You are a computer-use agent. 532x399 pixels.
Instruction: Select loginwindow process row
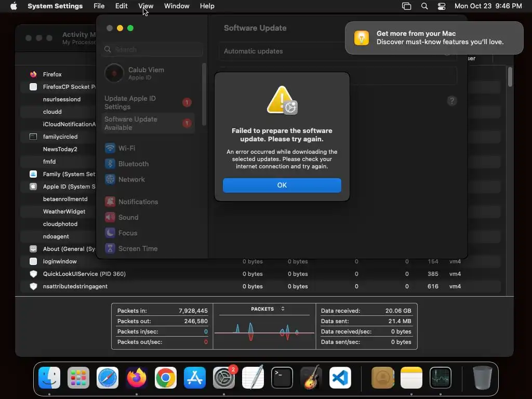261,262
